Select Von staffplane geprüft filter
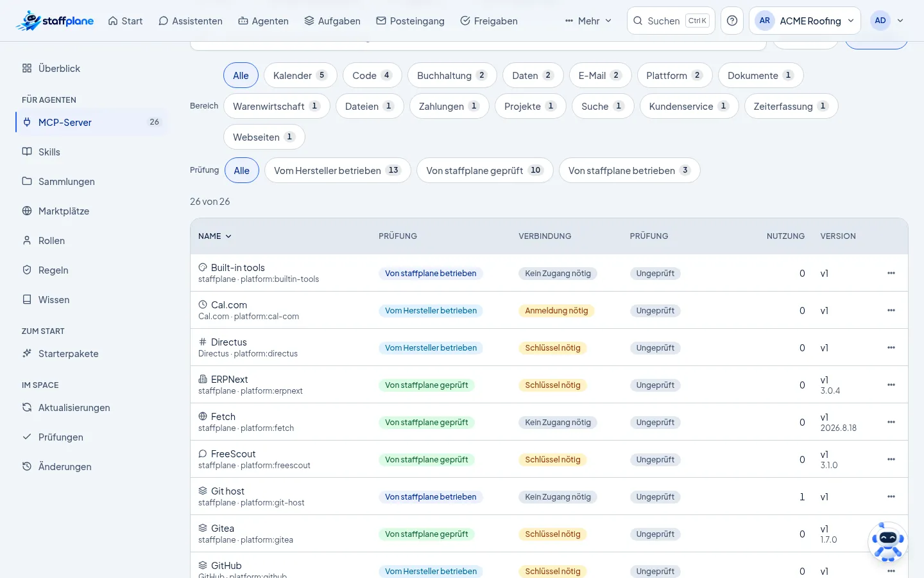The image size is (924, 578). coord(485,170)
